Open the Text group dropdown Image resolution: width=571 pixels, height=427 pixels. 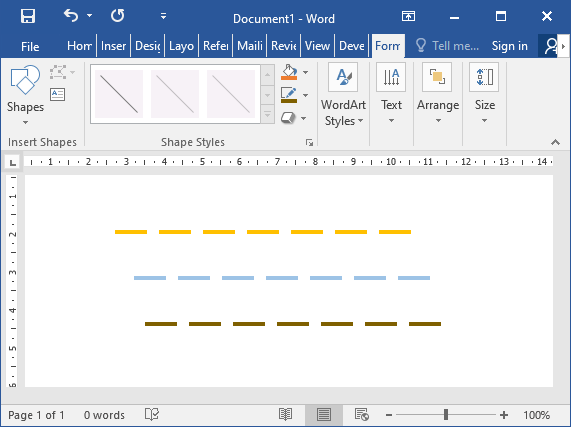391,94
